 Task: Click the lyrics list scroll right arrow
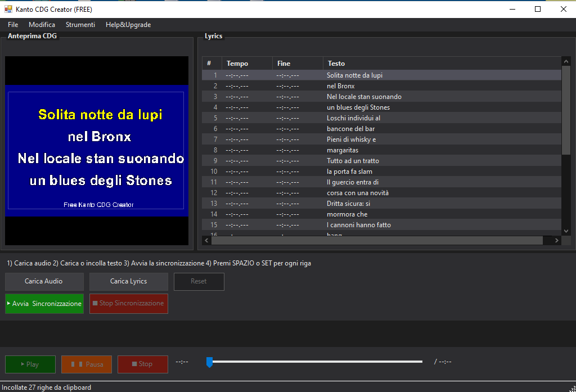[557, 240]
